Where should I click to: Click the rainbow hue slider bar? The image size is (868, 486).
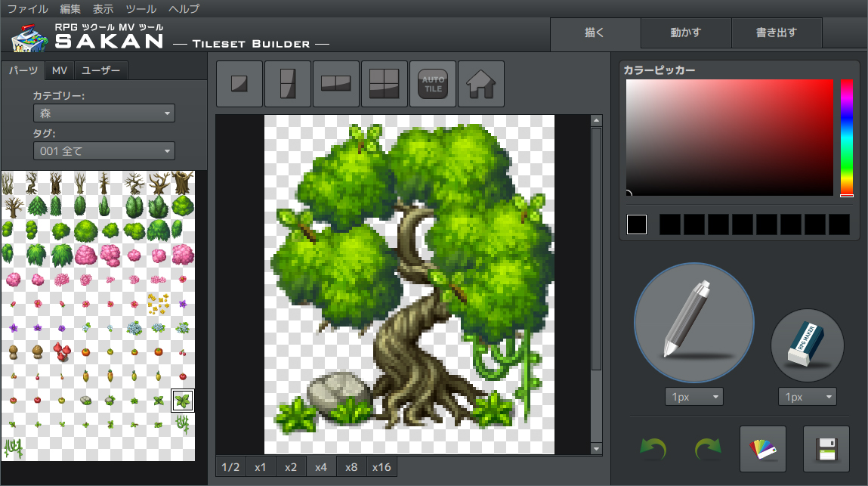pyautogui.click(x=846, y=138)
